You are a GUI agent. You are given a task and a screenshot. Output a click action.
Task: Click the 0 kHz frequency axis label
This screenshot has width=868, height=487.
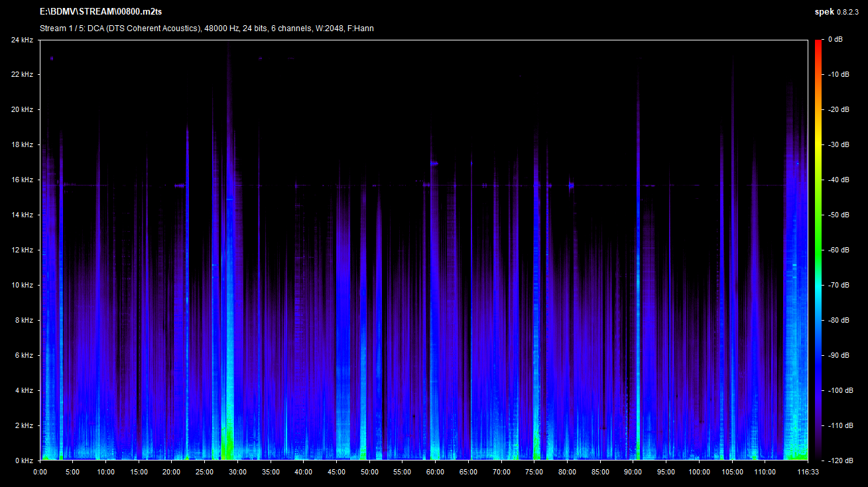click(x=24, y=460)
